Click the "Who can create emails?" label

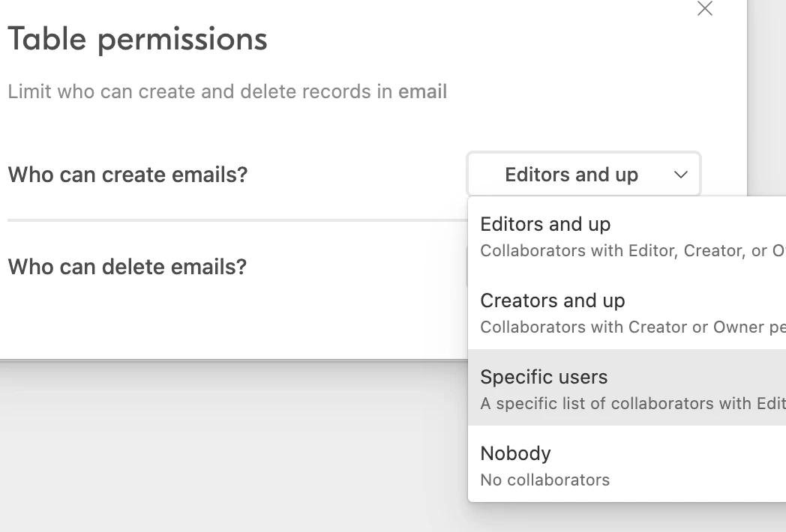[127, 175]
